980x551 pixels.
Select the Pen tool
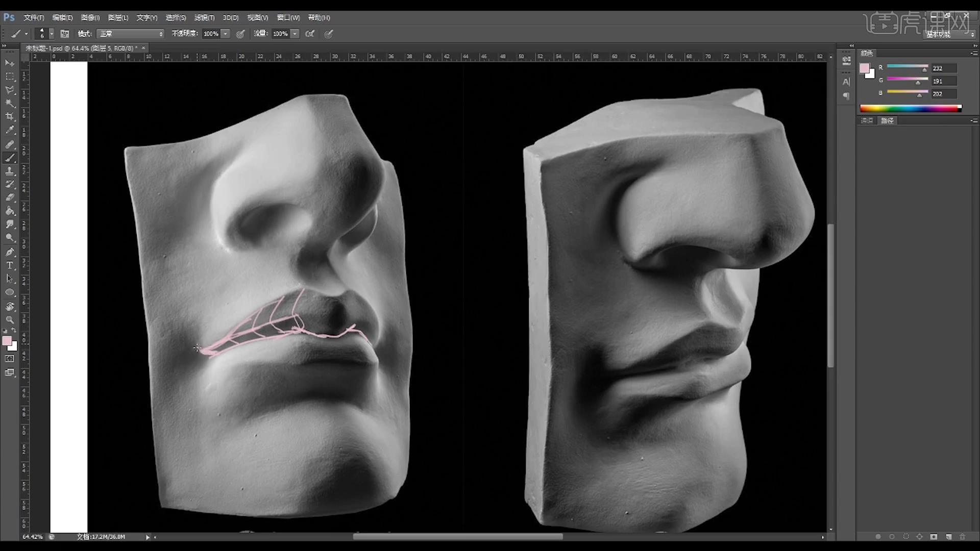point(10,252)
